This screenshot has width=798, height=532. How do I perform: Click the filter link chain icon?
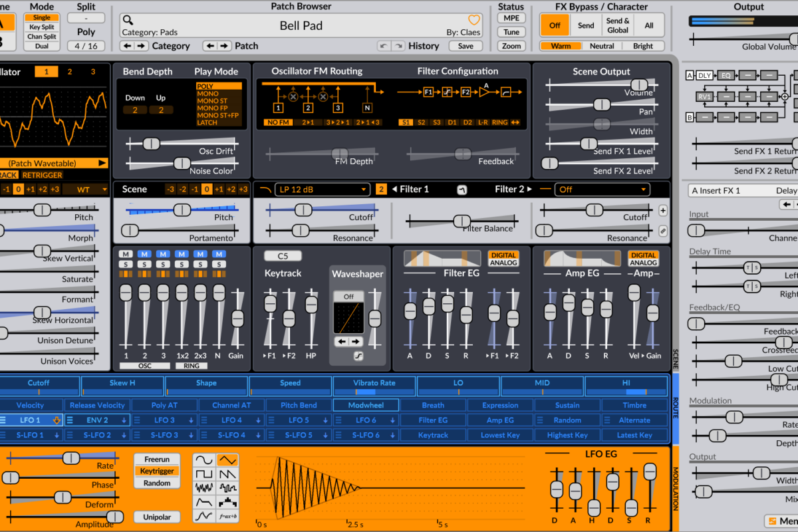click(x=662, y=231)
